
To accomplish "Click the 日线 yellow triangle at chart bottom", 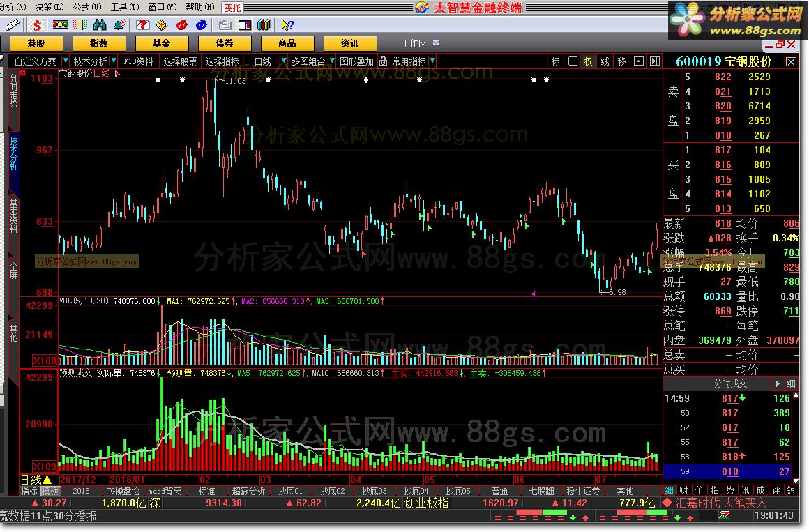I will (x=47, y=480).
